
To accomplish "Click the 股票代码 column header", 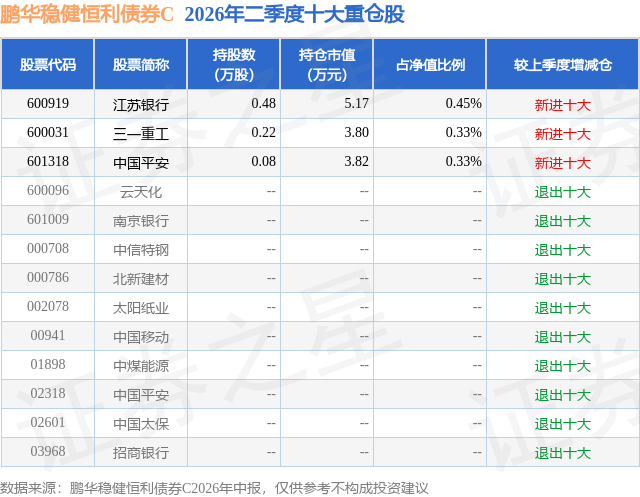I will pos(48,64).
